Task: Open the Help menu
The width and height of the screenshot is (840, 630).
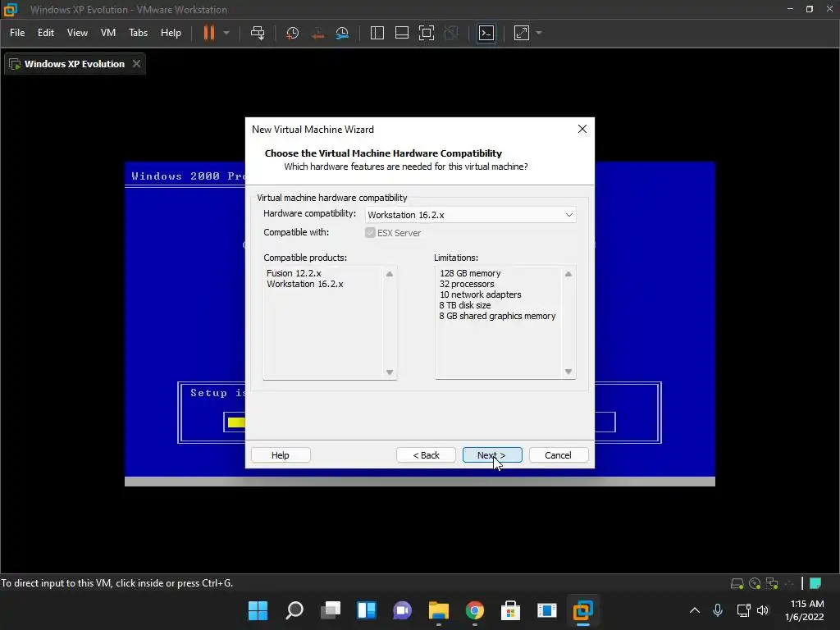Action: [171, 33]
